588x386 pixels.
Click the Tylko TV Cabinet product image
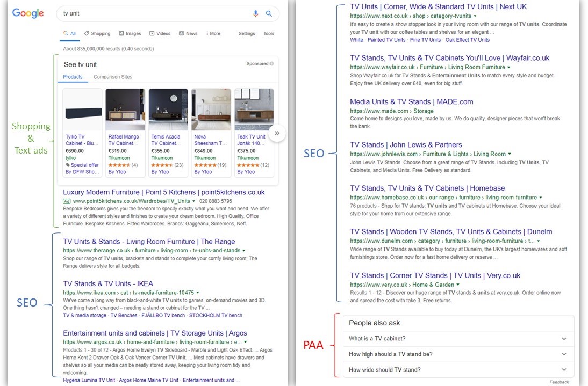point(82,110)
